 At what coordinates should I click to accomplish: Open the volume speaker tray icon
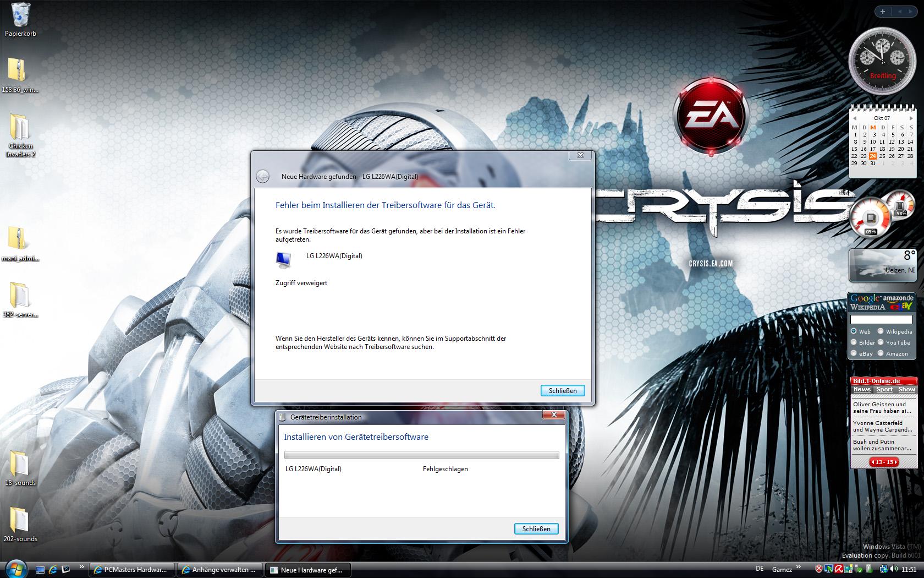pos(894,569)
